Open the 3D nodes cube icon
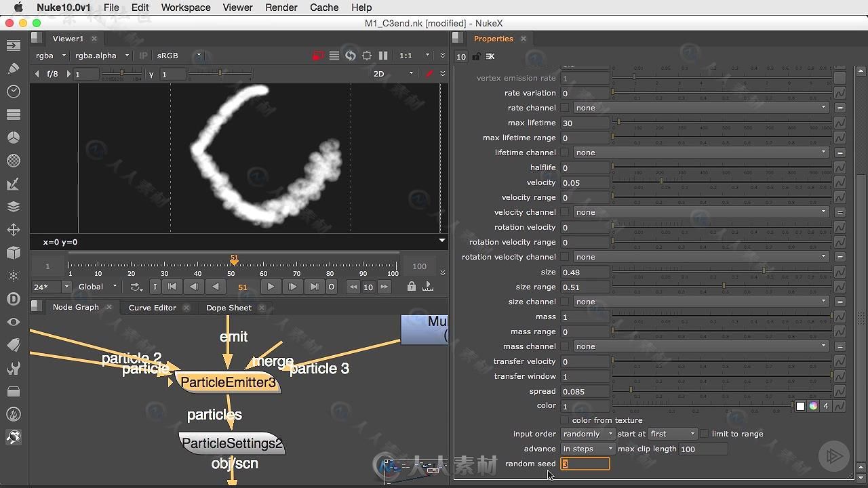 click(x=13, y=253)
